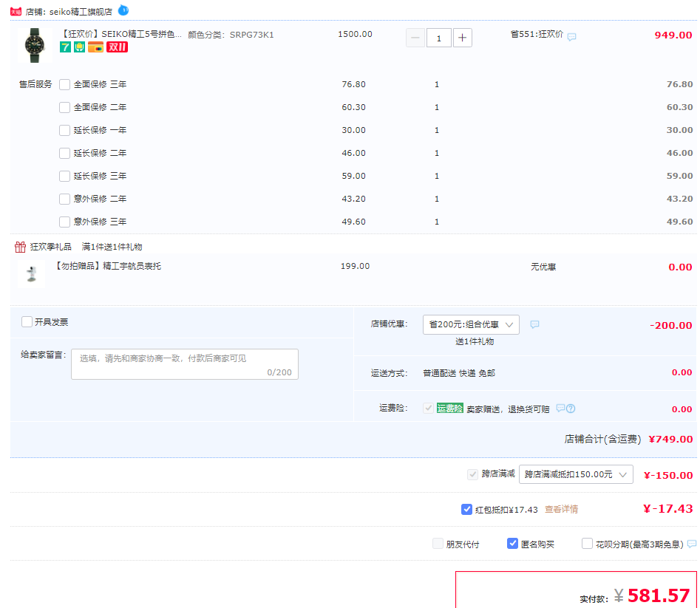Click the 店铺合计(含运费) label
Screen dimensions: 700x608
pyautogui.click(x=602, y=440)
